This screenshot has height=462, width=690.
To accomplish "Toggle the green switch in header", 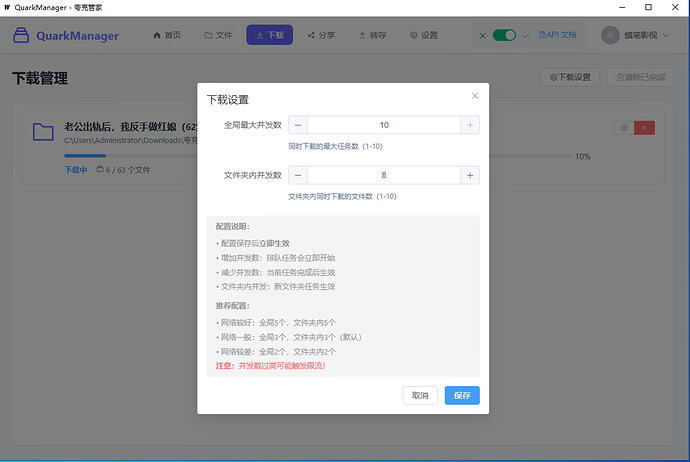I will [x=504, y=35].
